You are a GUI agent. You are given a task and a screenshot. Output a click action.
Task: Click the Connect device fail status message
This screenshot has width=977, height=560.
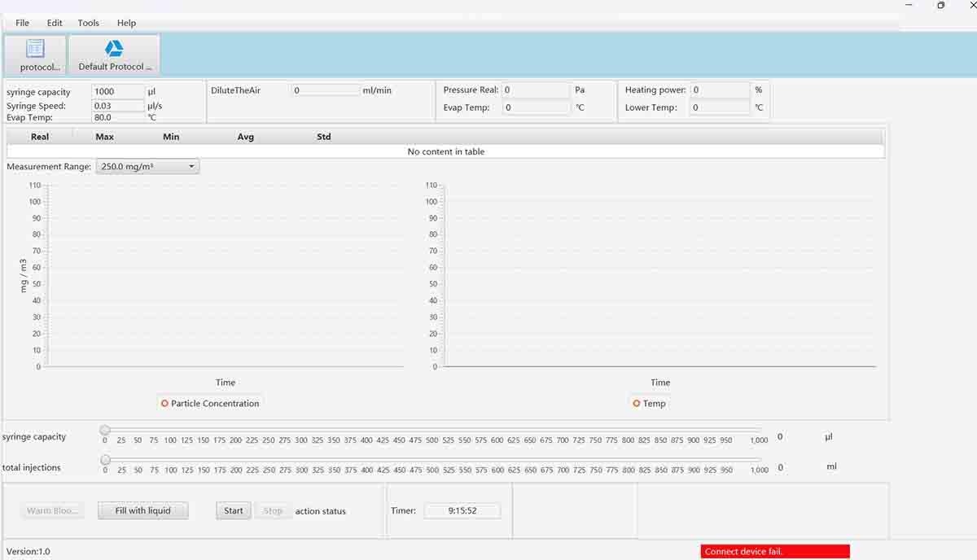tap(774, 552)
